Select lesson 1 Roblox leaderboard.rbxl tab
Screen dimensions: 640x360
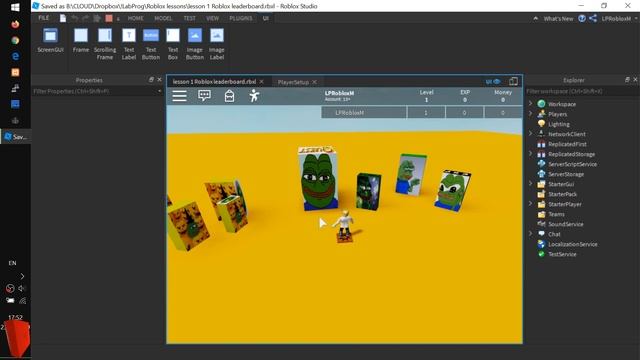point(214,82)
